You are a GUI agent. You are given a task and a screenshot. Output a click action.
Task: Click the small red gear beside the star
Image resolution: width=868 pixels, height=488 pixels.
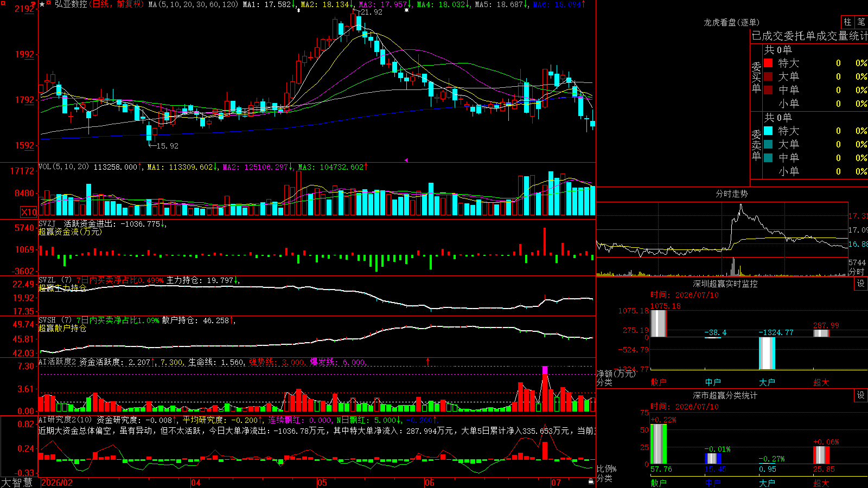coord(49,3)
